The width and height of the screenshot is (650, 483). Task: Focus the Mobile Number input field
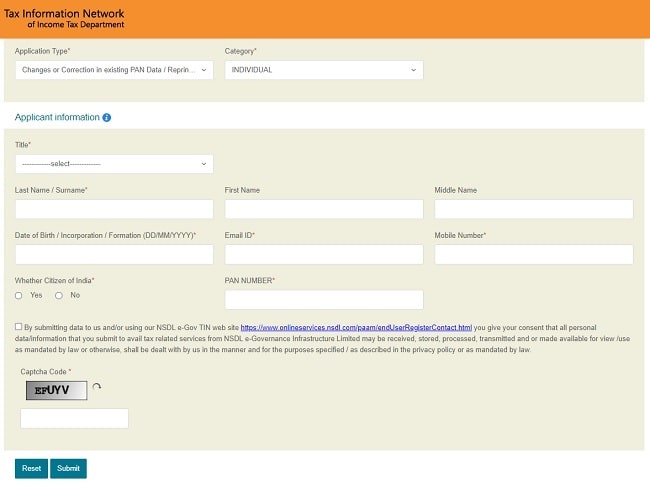[x=534, y=254]
